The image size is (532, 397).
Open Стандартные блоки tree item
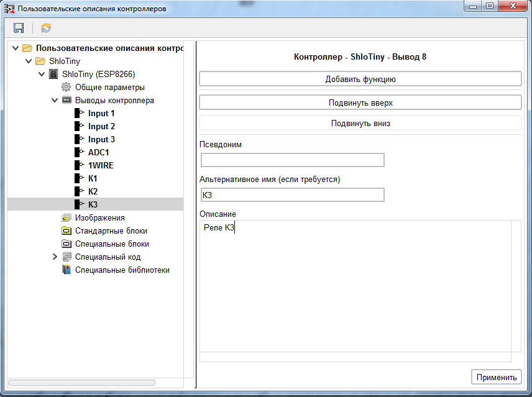click(111, 231)
